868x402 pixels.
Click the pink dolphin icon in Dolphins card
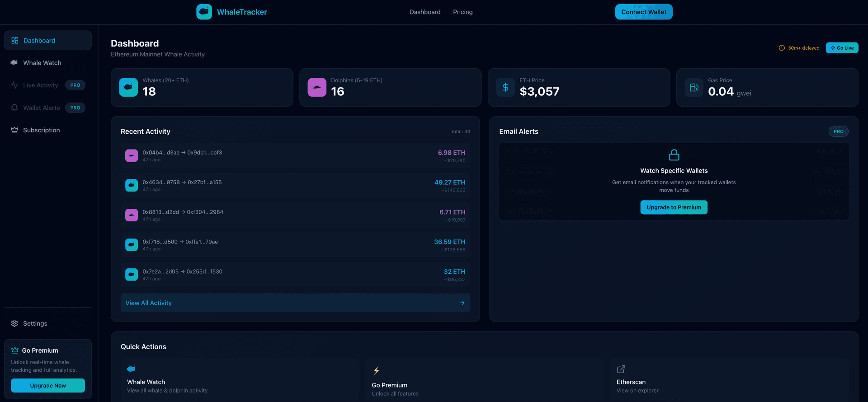point(317,87)
